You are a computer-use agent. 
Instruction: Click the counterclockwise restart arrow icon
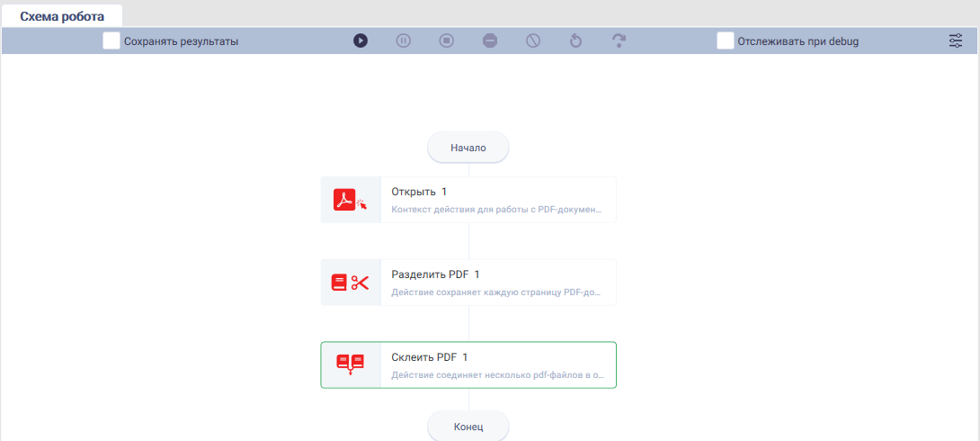[575, 40]
